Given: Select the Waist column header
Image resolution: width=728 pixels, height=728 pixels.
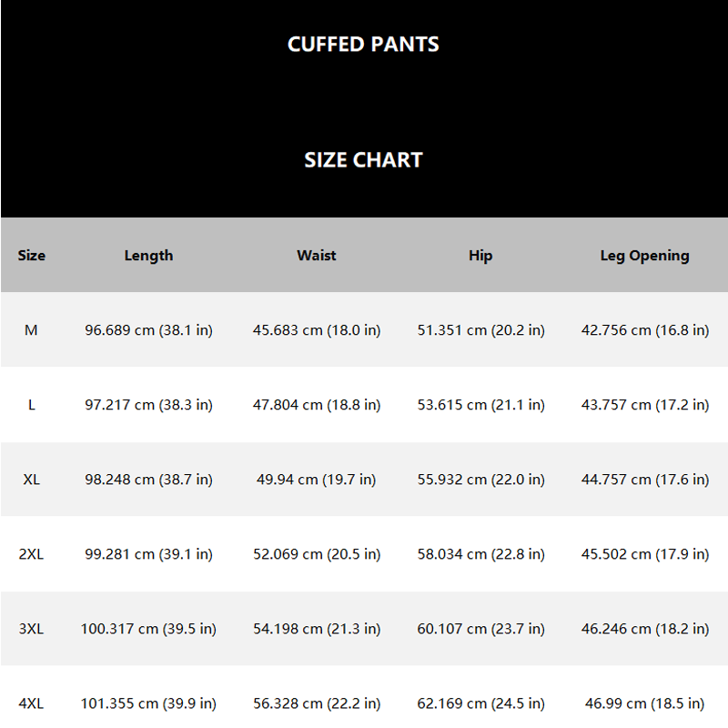Looking at the screenshot, I should (x=317, y=256).
